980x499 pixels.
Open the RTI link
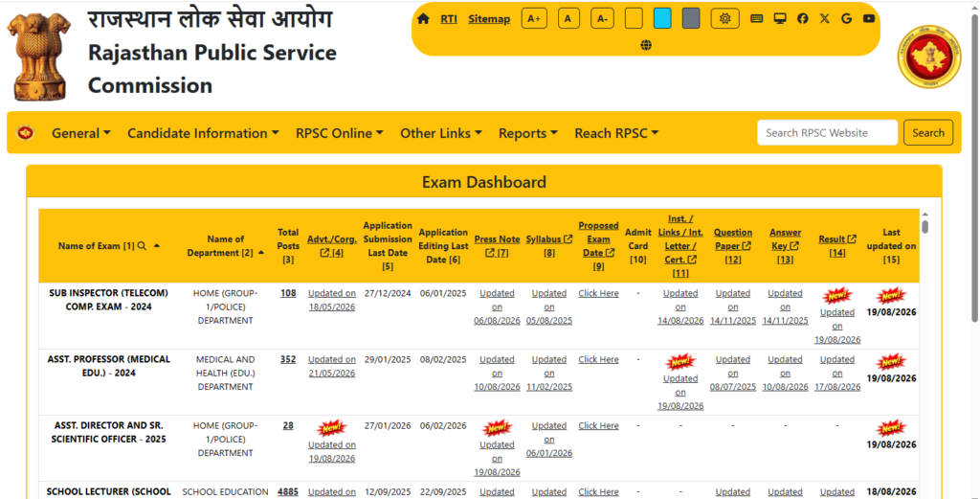click(x=449, y=19)
